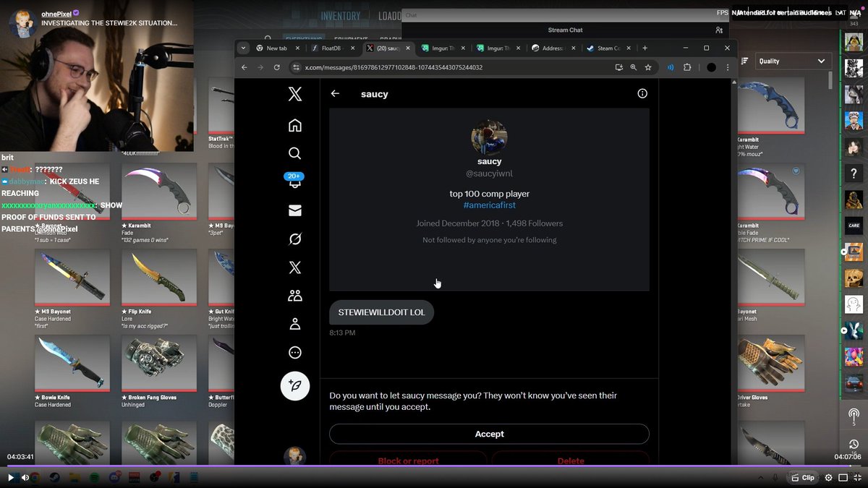This screenshot has height=488, width=868.
Task: Click browser reload button
Action: pos(276,67)
